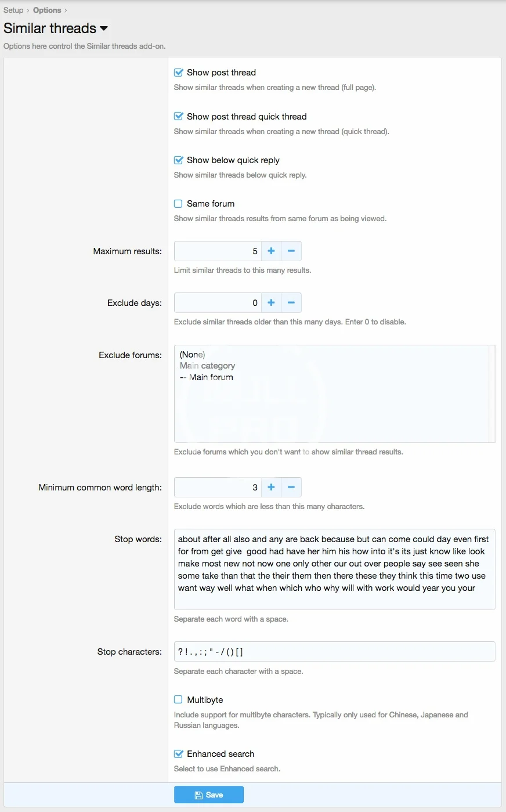Uncheck Show post thread checkbox
The height and width of the screenshot is (812, 506).
point(179,73)
